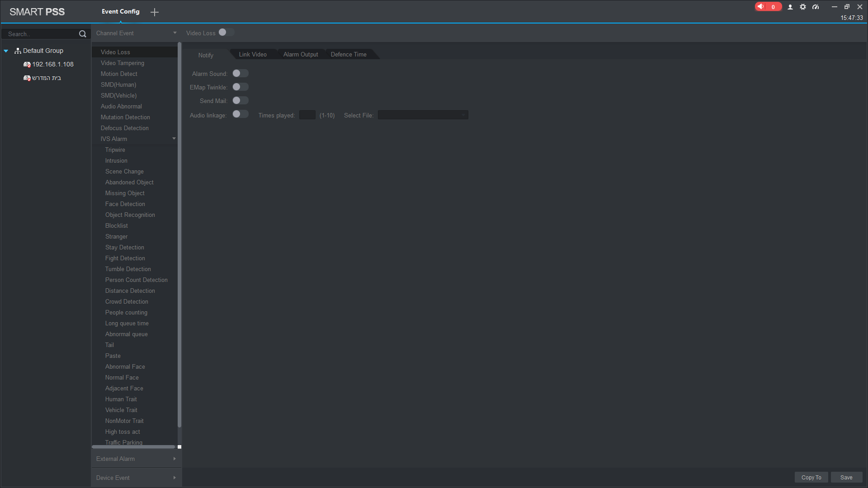The height and width of the screenshot is (488, 868).
Task: Enable Send Mail toggle
Action: pos(241,101)
